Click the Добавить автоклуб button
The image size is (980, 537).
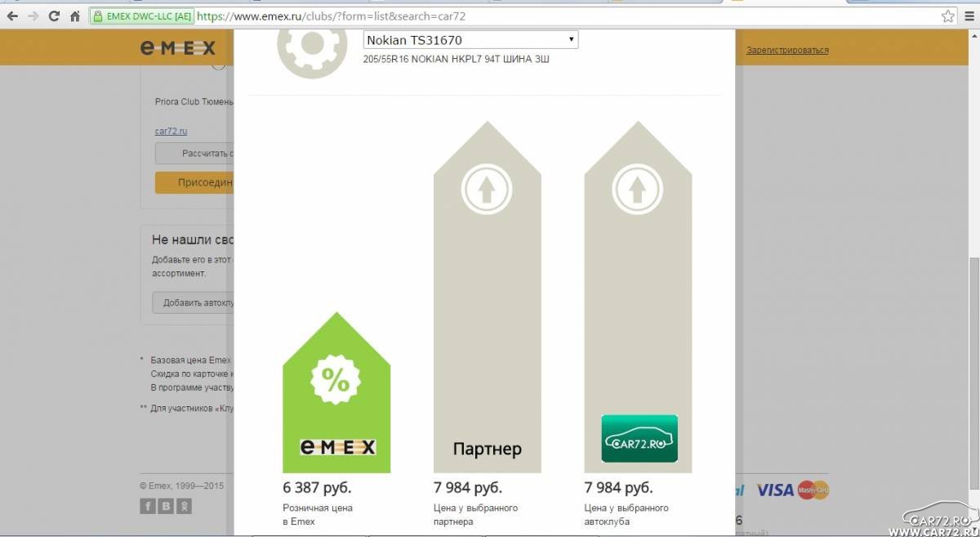coord(194,302)
